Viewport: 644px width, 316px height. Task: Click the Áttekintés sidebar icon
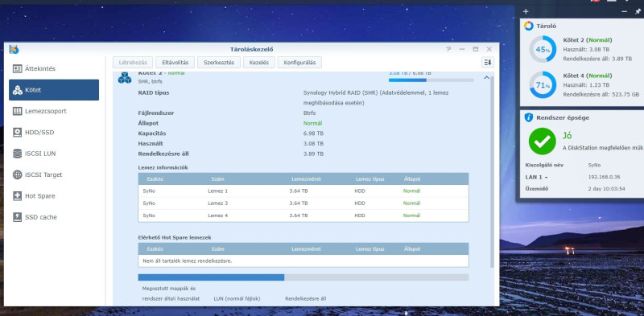point(17,68)
